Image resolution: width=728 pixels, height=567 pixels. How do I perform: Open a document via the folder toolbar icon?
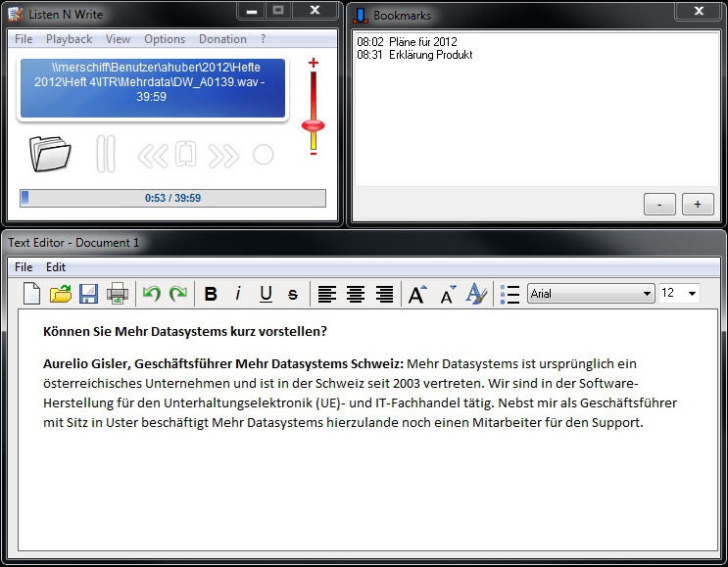[x=61, y=294]
